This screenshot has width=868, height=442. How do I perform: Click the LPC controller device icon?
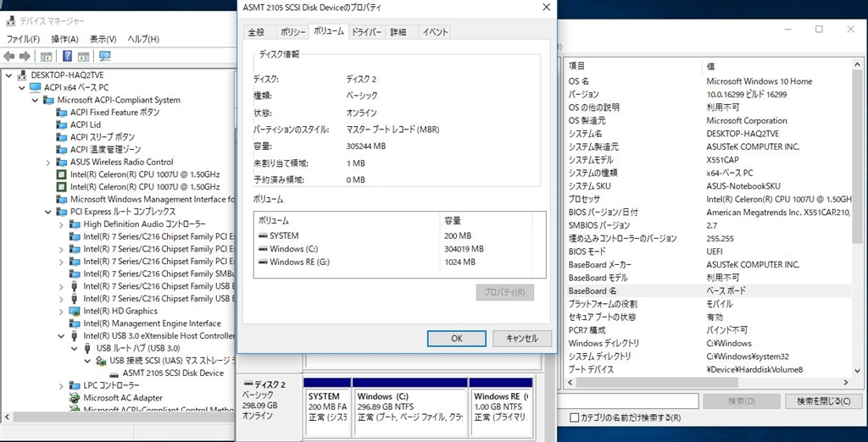[x=75, y=385]
